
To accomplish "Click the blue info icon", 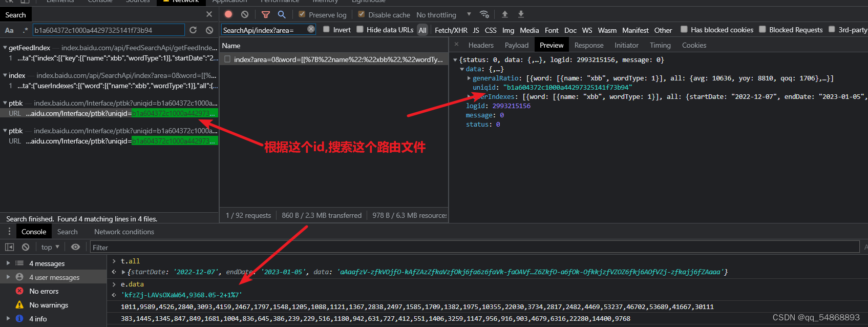I will tap(19, 318).
